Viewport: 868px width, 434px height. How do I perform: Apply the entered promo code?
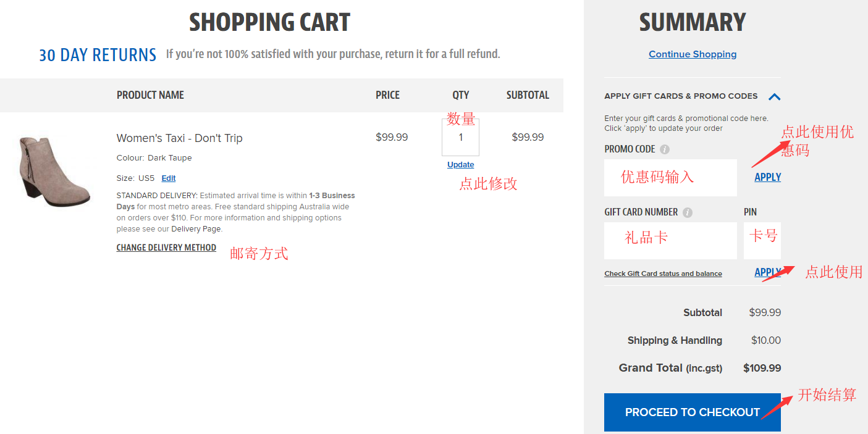(x=767, y=177)
